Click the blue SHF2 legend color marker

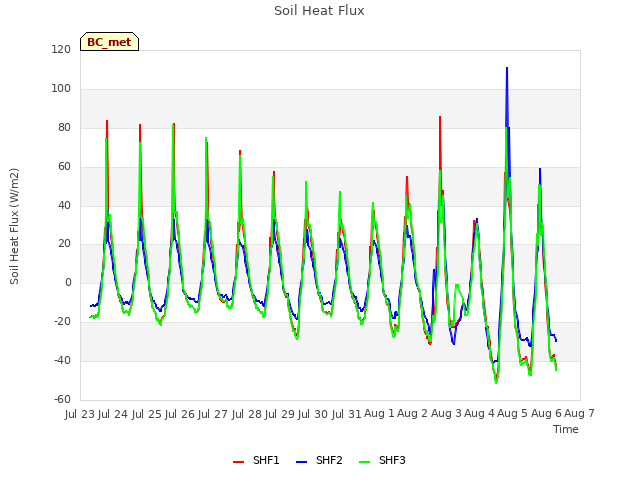[301, 462]
